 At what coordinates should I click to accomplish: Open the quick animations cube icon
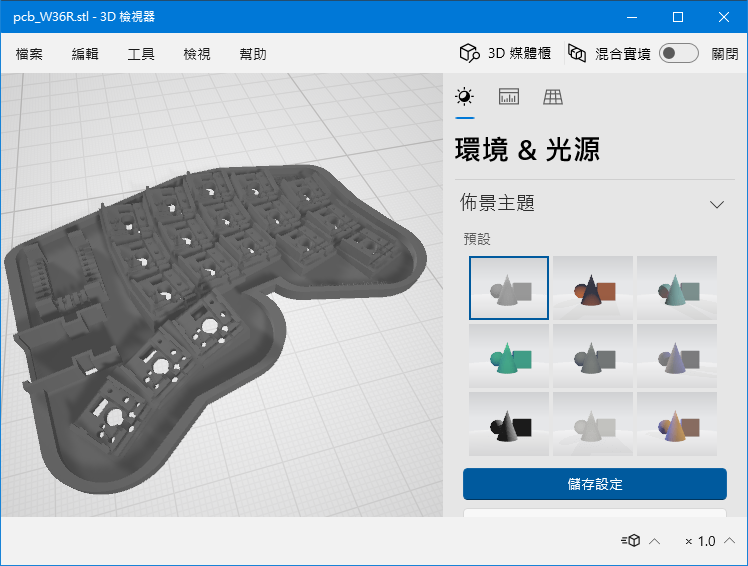point(631,541)
